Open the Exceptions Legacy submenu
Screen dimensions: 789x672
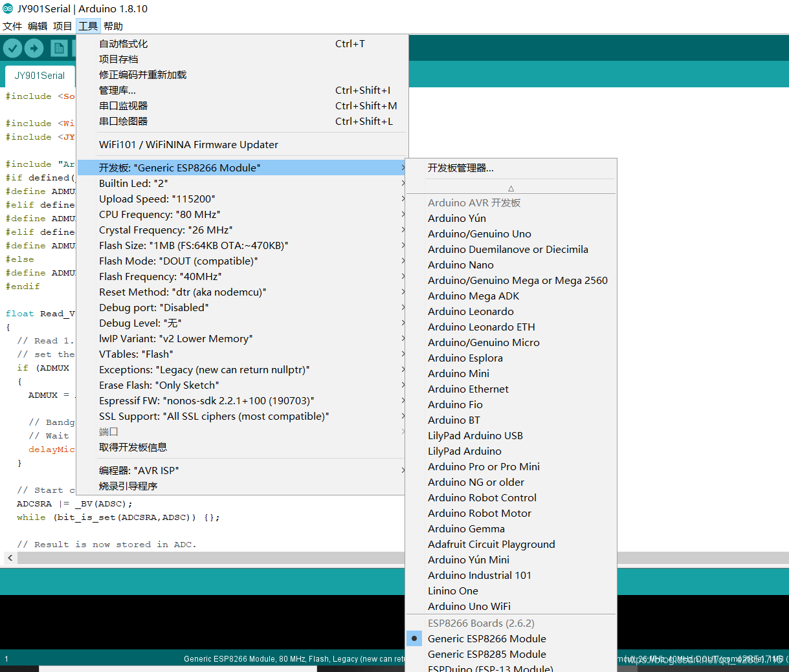[x=242, y=369]
